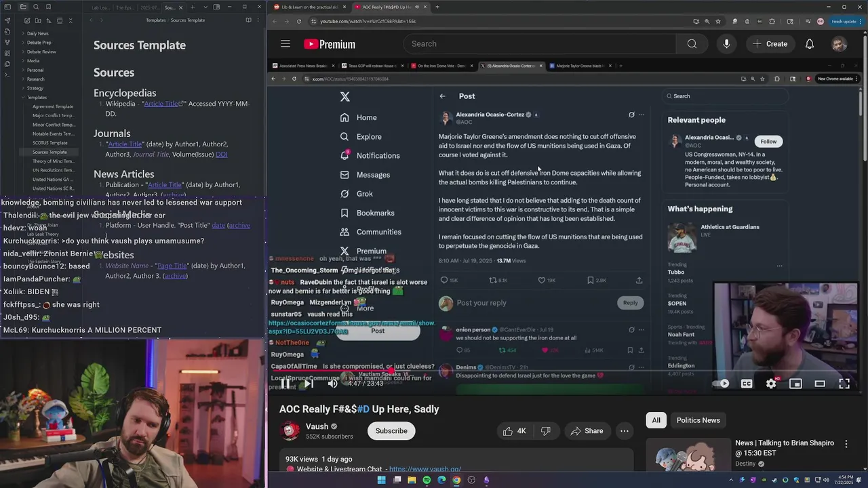Toggle closed captions CC button
The height and width of the screenshot is (488, 868).
(x=747, y=384)
